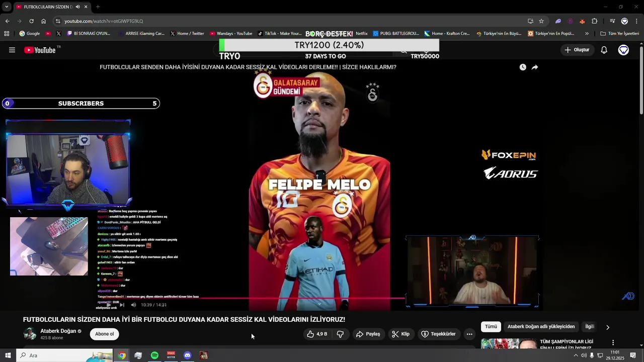Image resolution: width=644 pixels, height=362 pixels.
Task: Click the share arrow icon on video overlay
Action: click(535, 67)
